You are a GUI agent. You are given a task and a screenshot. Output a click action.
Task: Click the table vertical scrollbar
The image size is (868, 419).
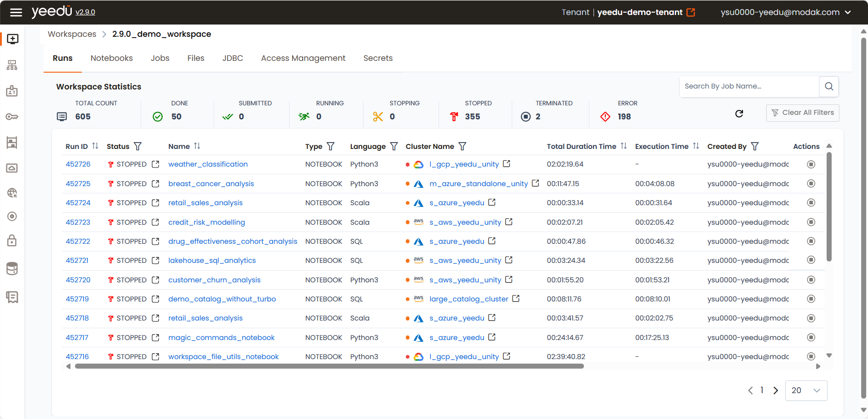829,207
